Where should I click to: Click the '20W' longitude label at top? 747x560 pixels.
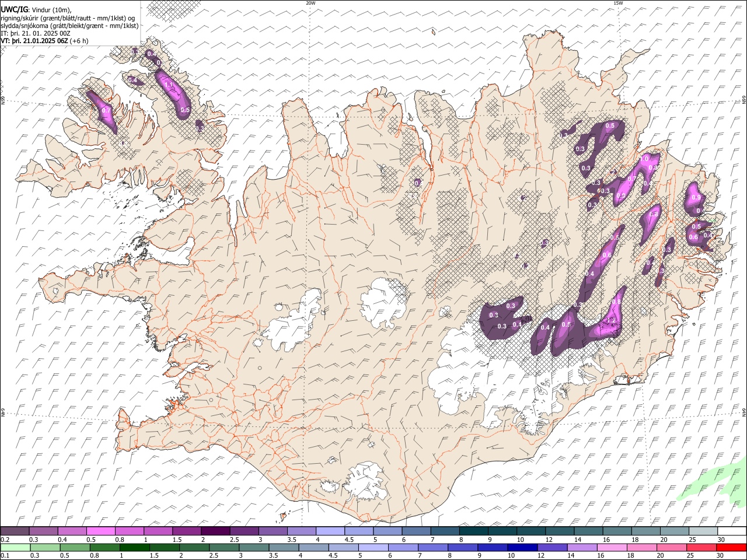(x=310, y=3)
